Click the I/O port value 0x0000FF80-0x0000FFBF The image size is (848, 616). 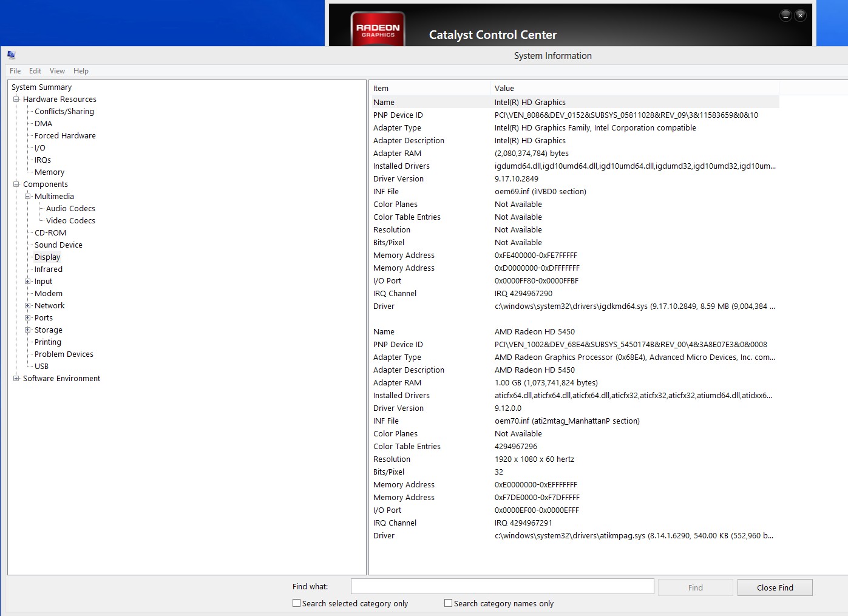[x=537, y=280]
